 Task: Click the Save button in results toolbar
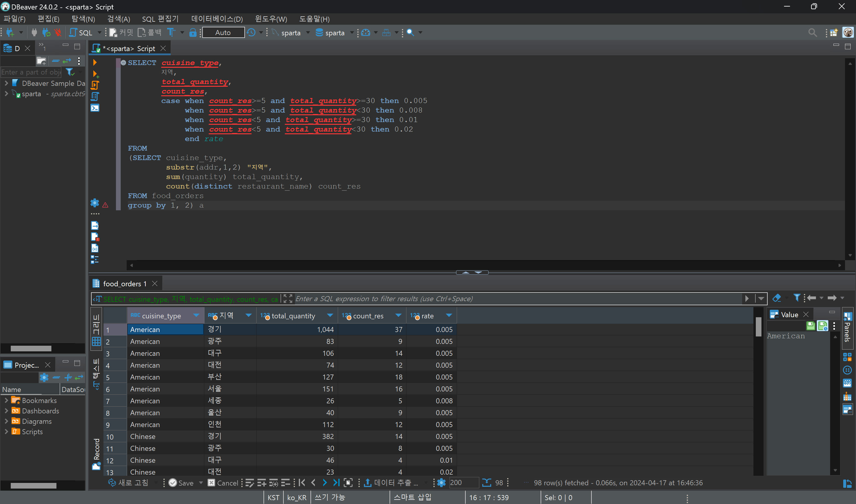tap(181, 483)
